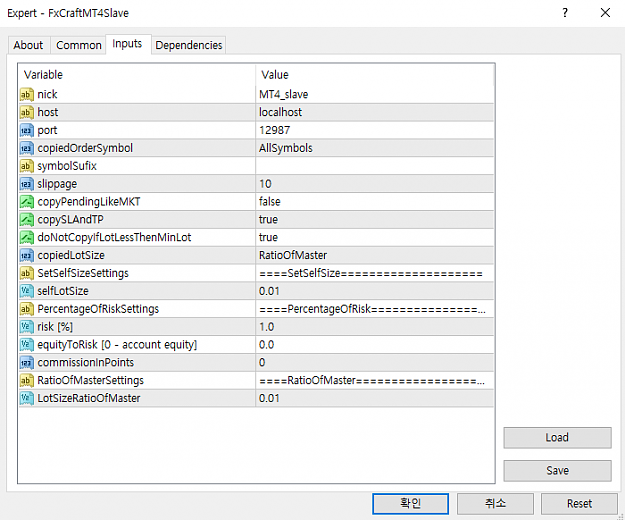625x520 pixels.
Task: Click the string icon beside SetSelfSizeSettings
Action: coord(26,273)
